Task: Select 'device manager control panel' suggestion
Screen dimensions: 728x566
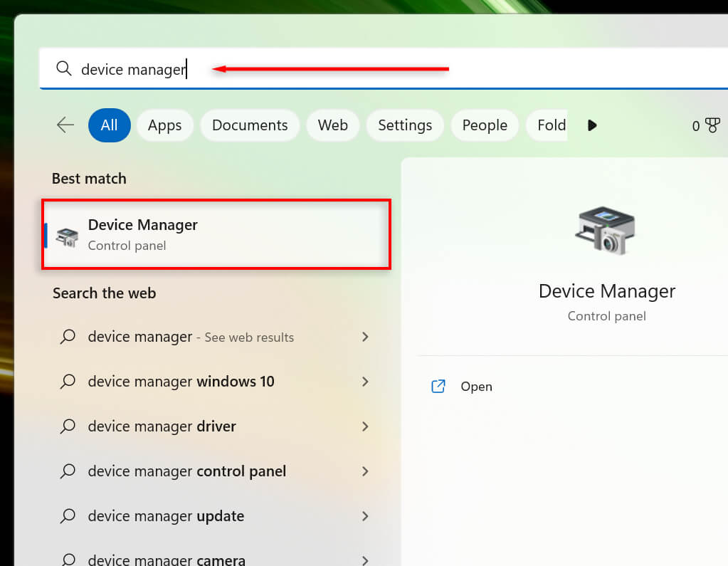Action: 216,471
